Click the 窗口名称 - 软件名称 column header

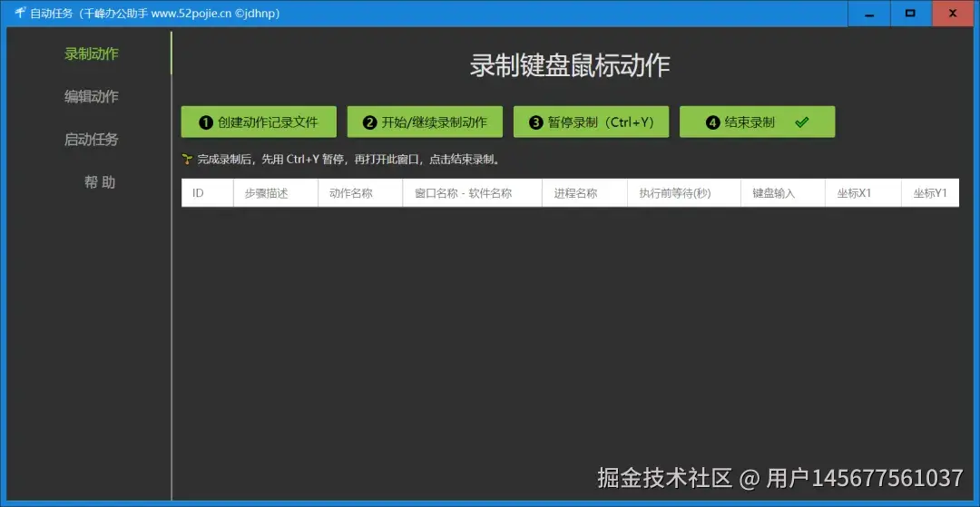tap(472, 193)
